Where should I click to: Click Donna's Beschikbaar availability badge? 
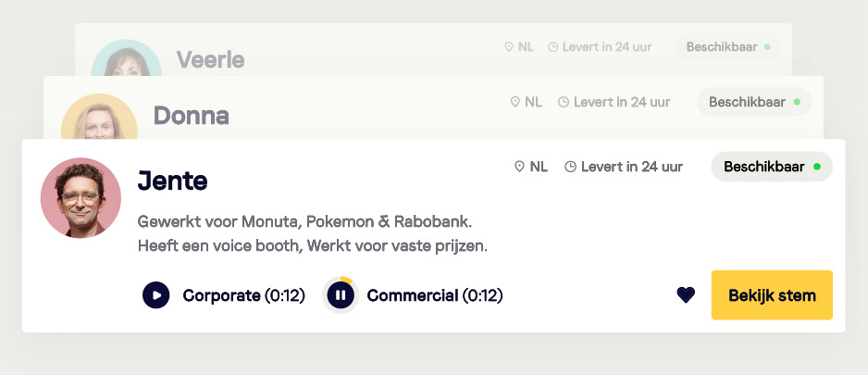coord(753,102)
